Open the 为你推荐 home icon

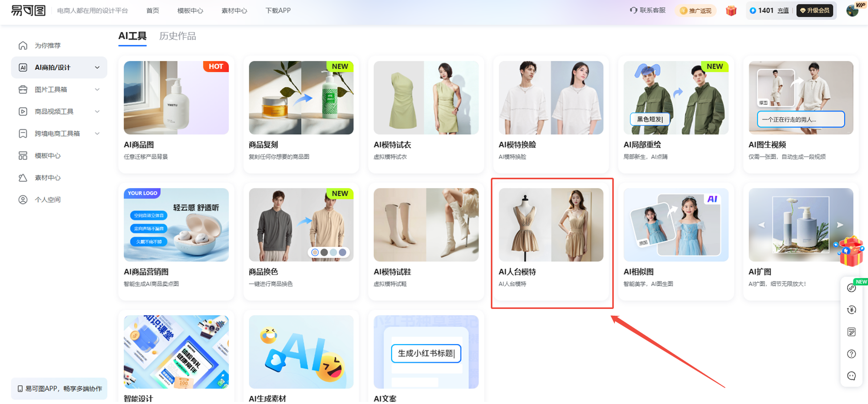click(x=23, y=45)
